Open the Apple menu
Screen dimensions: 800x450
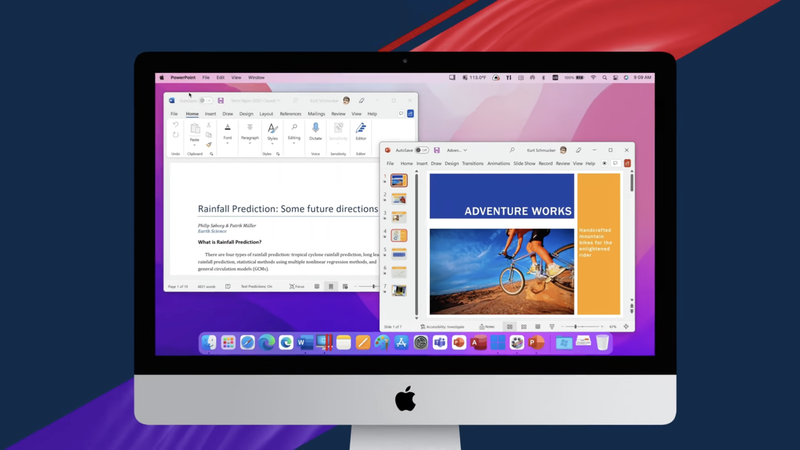tap(162, 78)
